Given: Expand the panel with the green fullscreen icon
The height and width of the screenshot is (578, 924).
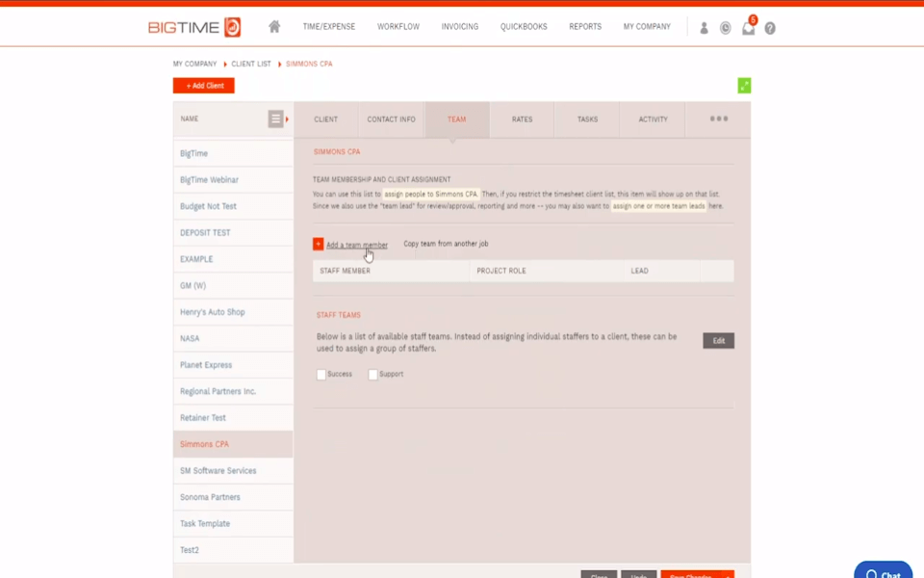Looking at the screenshot, I should (744, 86).
